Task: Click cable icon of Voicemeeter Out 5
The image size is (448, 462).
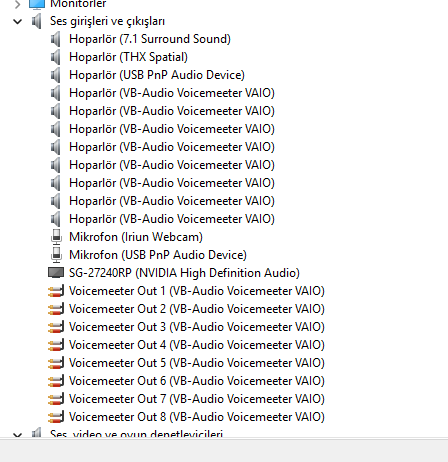Action: click(56, 363)
